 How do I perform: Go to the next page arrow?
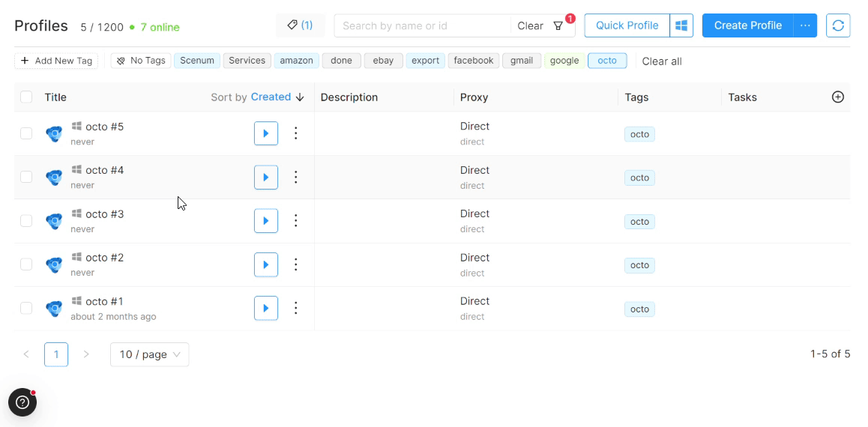[x=85, y=354]
